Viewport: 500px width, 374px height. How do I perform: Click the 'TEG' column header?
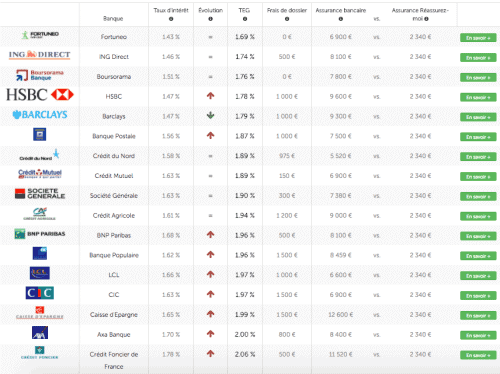coord(244,10)
